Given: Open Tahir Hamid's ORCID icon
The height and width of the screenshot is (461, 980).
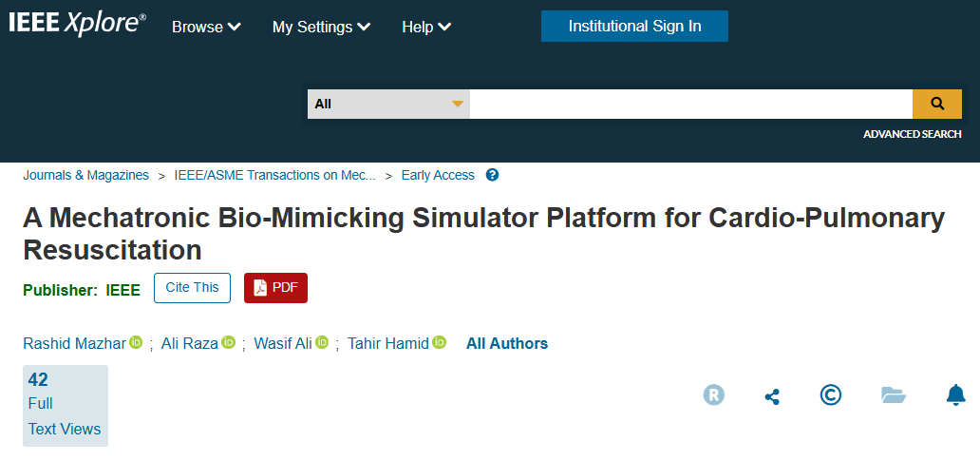Looking at the screenshot, I should click(x=439, y=342).
